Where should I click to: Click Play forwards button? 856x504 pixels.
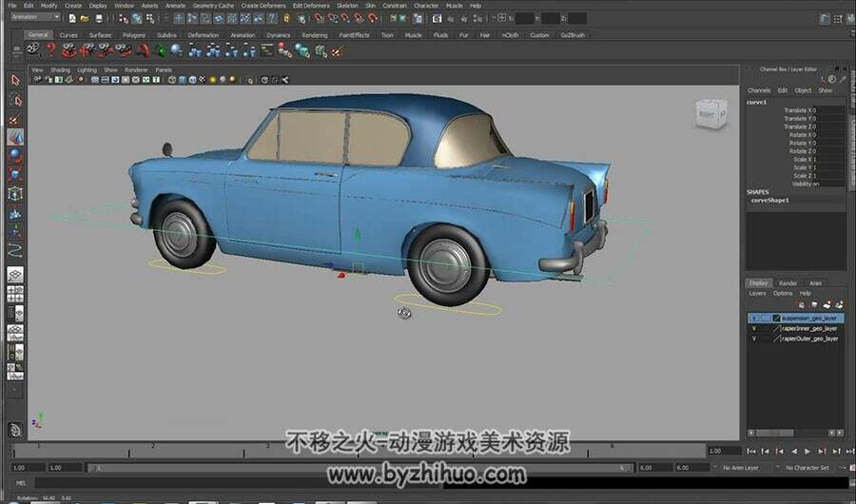807,452
